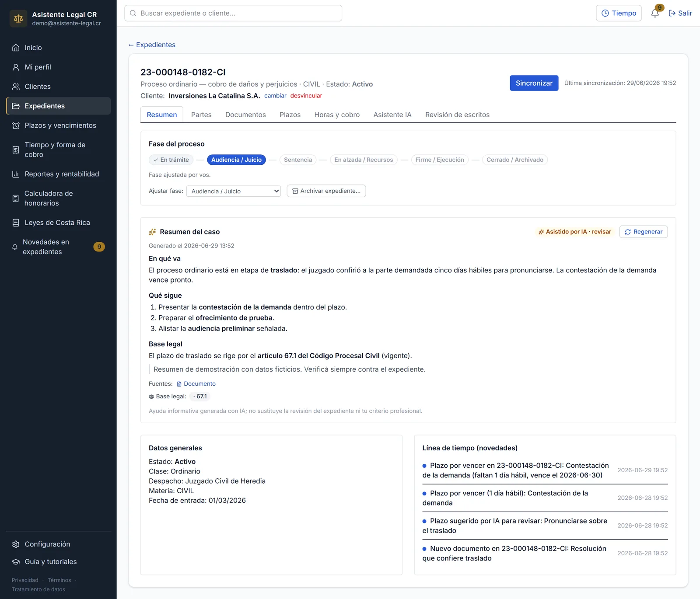Click the Clientes people icon
Screen dimensions: 700x599
[16, 87]
